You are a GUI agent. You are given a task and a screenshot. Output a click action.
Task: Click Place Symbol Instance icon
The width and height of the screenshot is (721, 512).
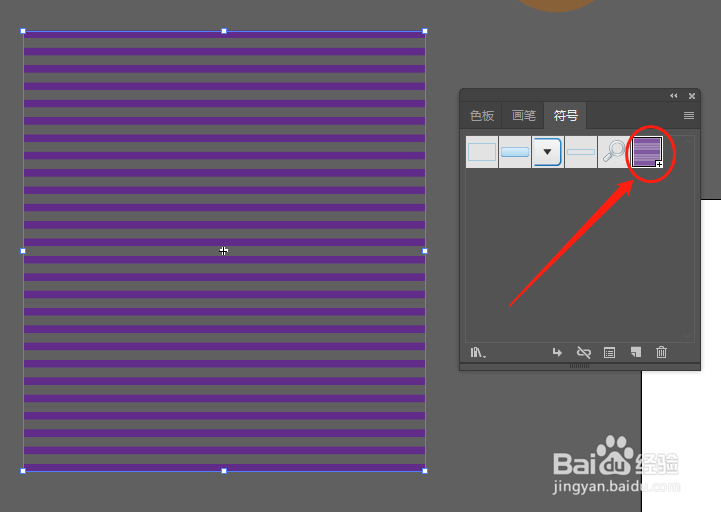(x=557, y=353)
